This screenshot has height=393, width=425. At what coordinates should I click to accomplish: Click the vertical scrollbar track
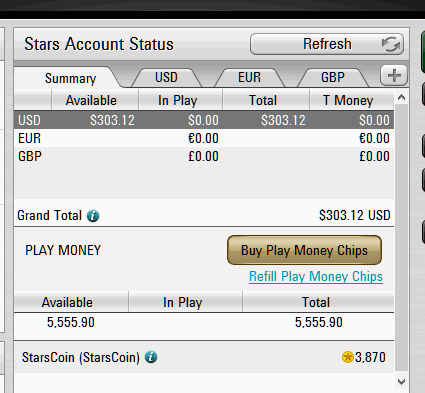(x=401, y=238)
